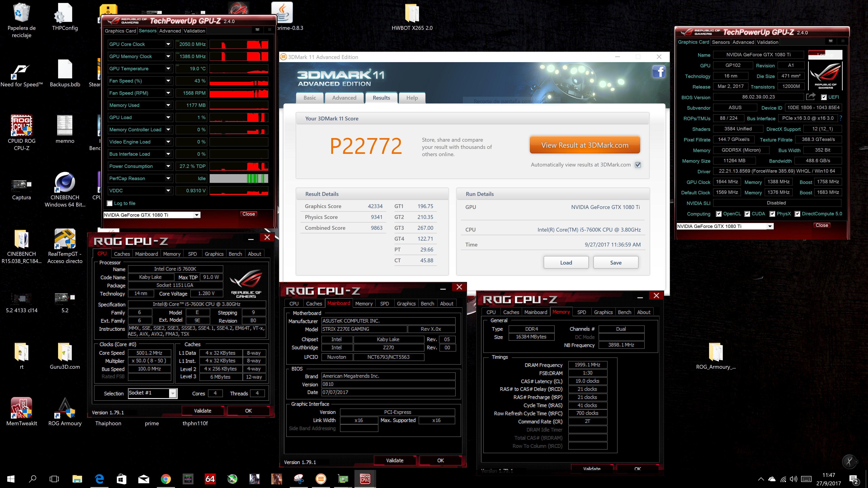
Task: Launch the MemTweakIt desktop shortcut
Action: pyautogui.click(x=21, y=412)
